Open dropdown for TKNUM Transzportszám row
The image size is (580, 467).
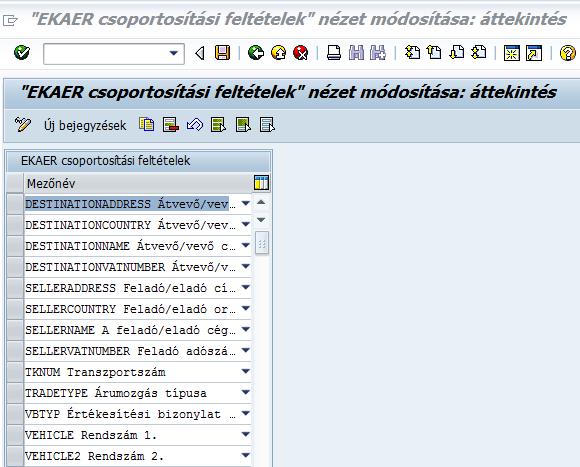[x=245, y=372]
